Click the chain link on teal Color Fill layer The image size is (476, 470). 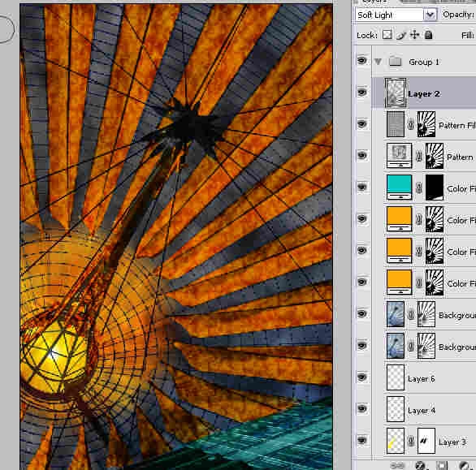(419, 188)
